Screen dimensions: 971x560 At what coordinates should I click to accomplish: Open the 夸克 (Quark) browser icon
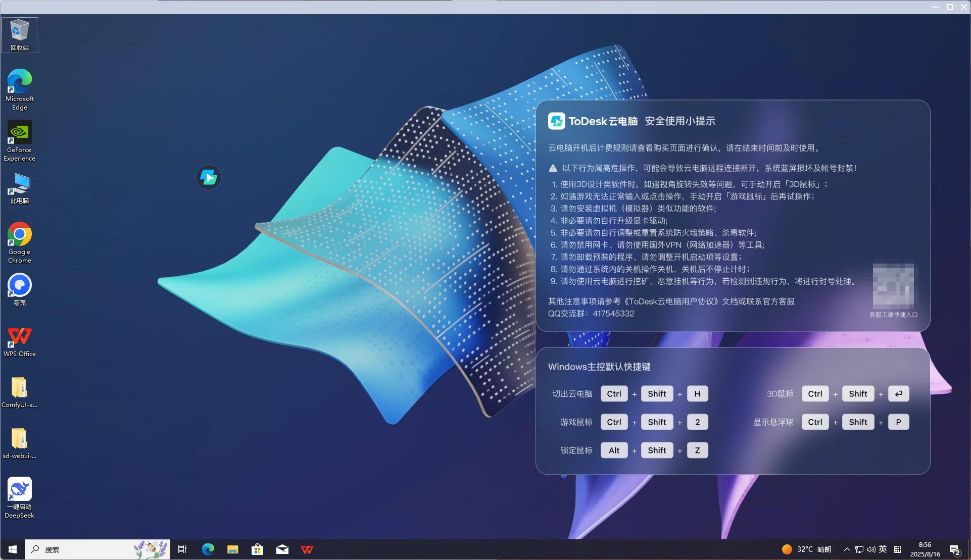coord(20,290)
